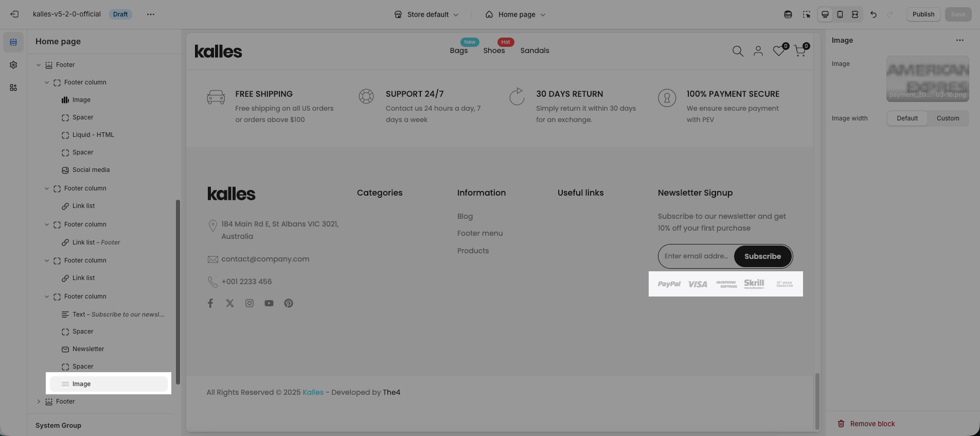The width and height of the screenshot is (980, 436).
Task: Expand the collapsed Footer section
Action: [x=39, y=402]
